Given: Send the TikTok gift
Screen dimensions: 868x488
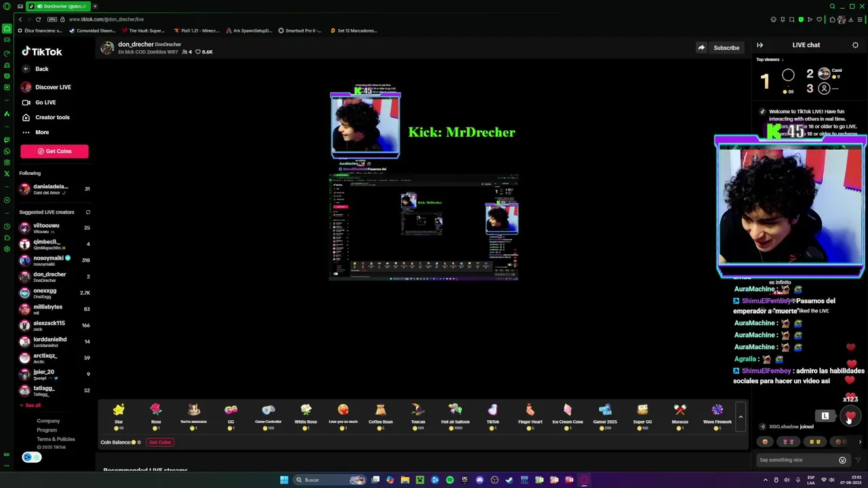Looking at the screenshot, I should click(493, 415).
